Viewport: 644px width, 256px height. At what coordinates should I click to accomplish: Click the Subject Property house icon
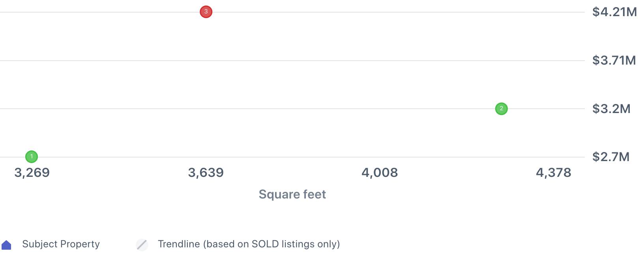tap(6, 245)
